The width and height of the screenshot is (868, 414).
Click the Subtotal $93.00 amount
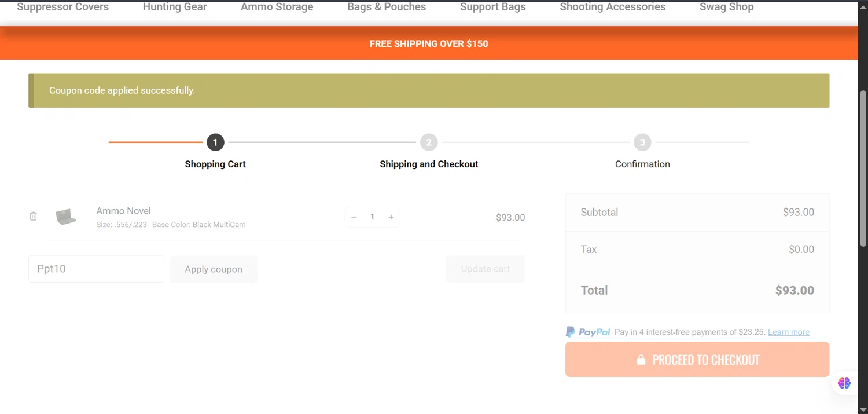(x=799, y=213)
